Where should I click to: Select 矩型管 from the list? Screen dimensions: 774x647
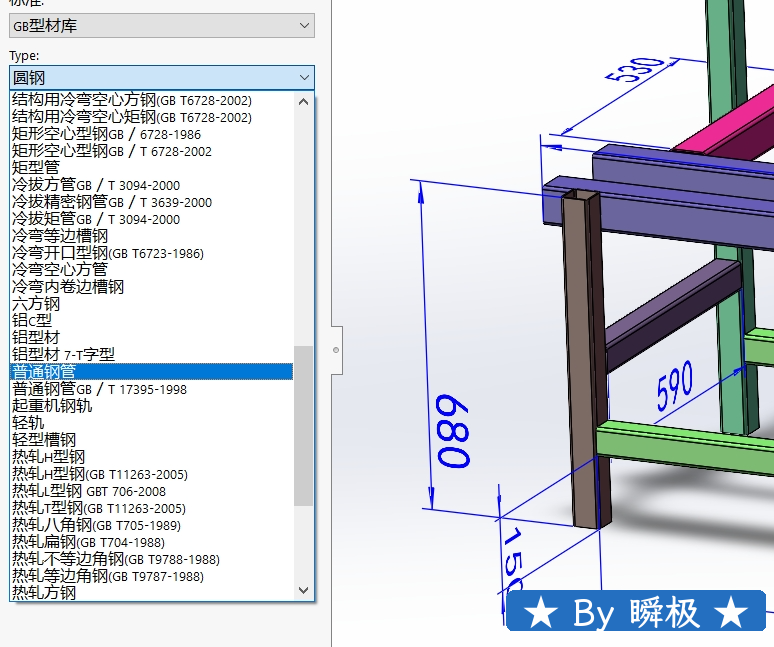(x=36, y=168)
